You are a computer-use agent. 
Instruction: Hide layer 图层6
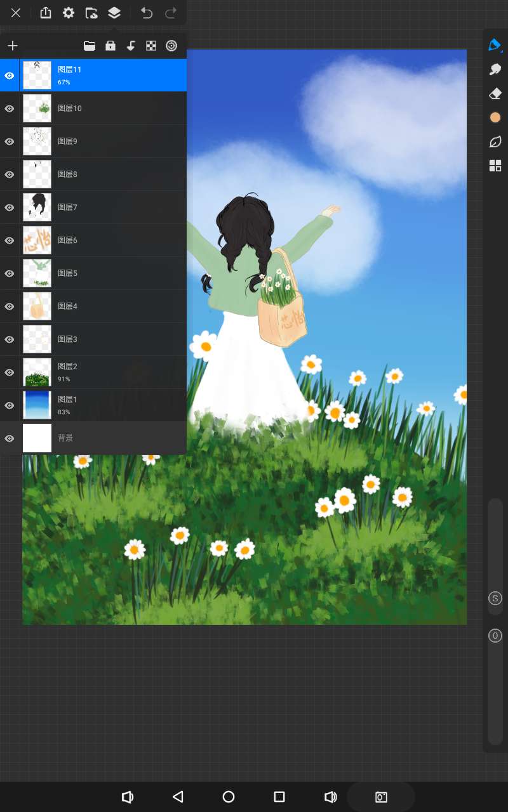coord(10,240)
